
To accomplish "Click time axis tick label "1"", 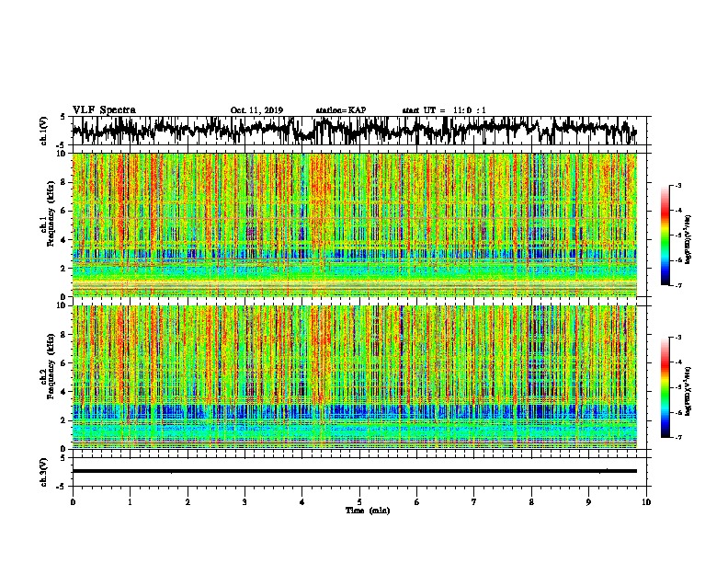I will click(x=130, y=502).
